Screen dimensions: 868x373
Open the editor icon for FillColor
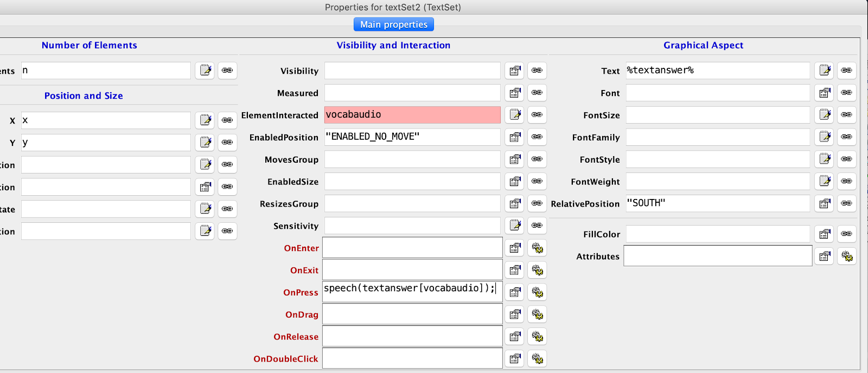(x=824, y=234)
